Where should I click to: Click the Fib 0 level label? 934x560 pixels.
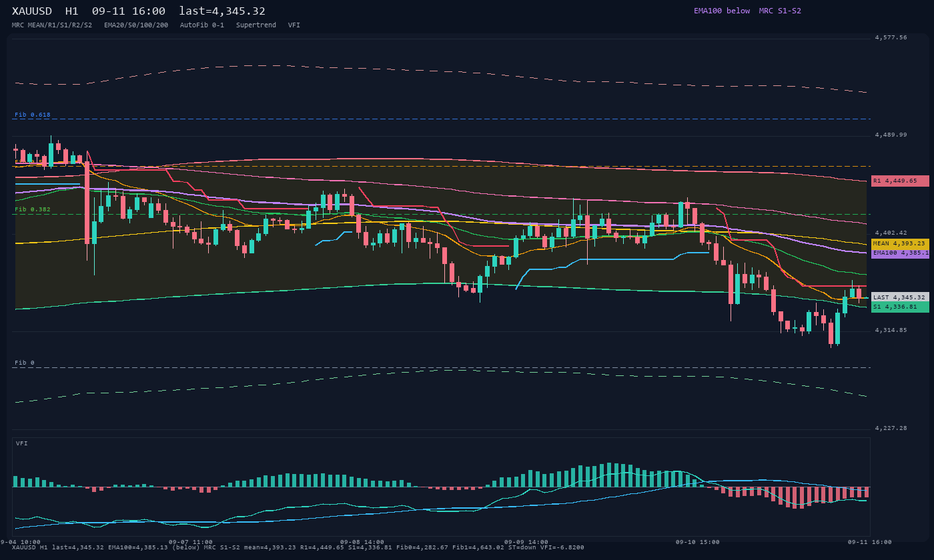(x=25, y=363)
